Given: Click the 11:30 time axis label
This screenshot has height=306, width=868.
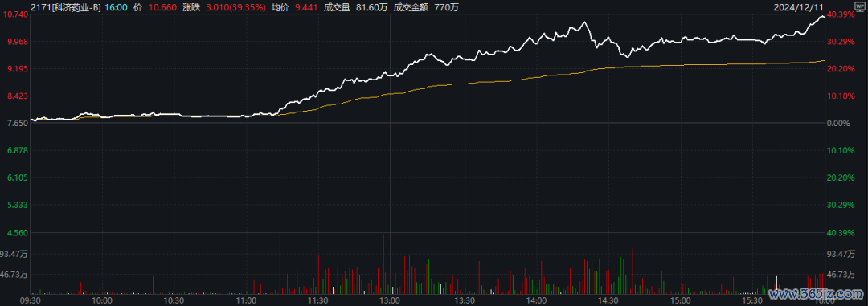Looking at the screenshot, I should pos(317,300).
